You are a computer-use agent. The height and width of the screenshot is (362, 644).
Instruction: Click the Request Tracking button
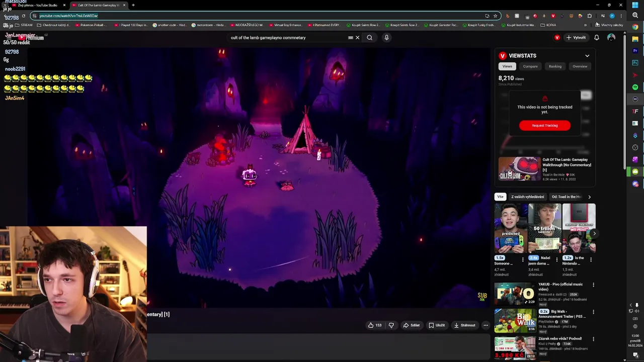[x=545, y=125]
